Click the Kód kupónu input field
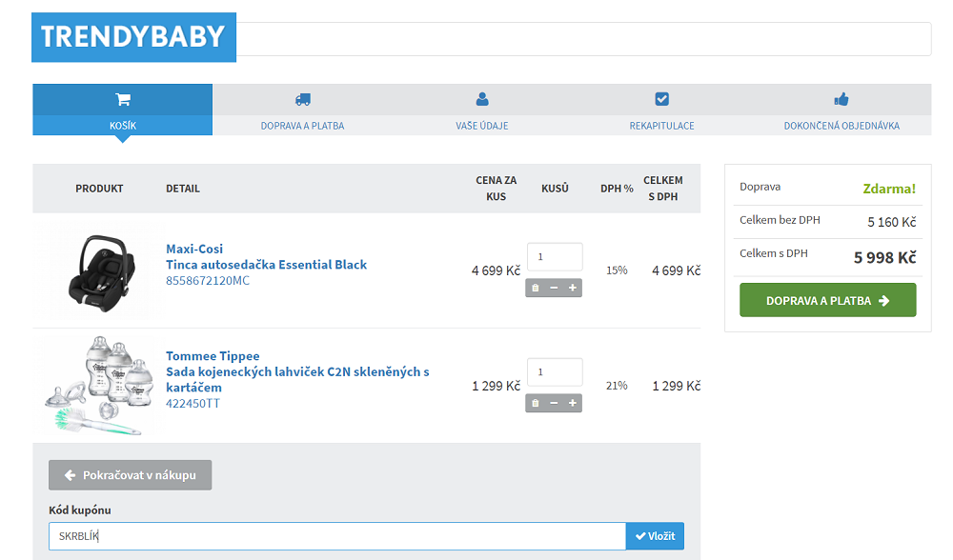The image size is (953, 560). point(337,536)
